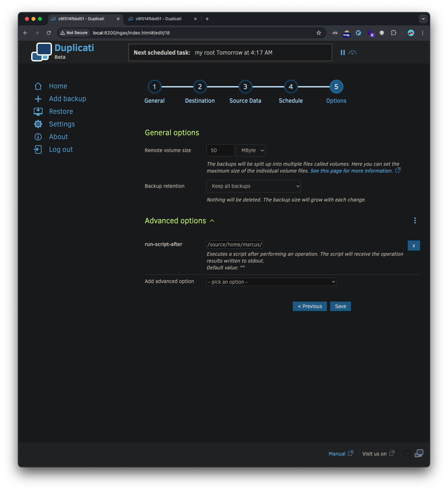Open the 'pick an option' dropdown

click(x=271, y=282)
